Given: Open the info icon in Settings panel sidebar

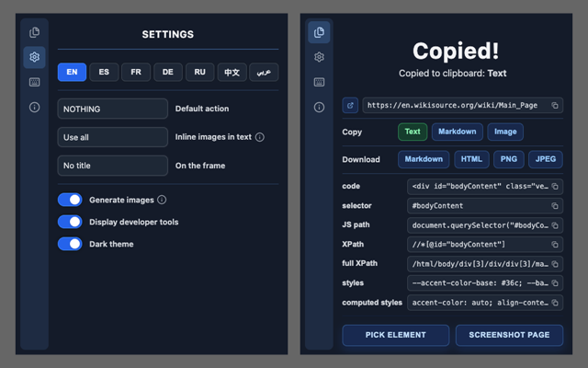Looking at the screenshot, I should pyautogui.click(x=35, y=108).
